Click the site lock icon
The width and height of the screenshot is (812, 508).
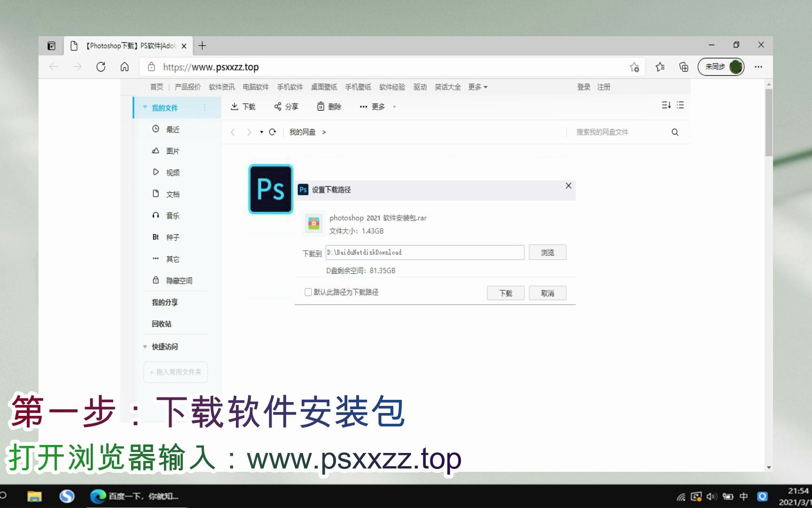click(x=151, y=67)
